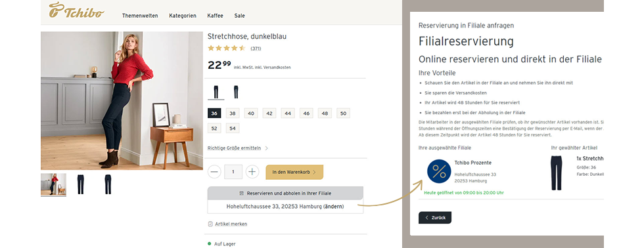The height and width of the screenshot is (248, 644).
Task: Add item via In den Warenkorb button
Action: click(x=294, y=172)
